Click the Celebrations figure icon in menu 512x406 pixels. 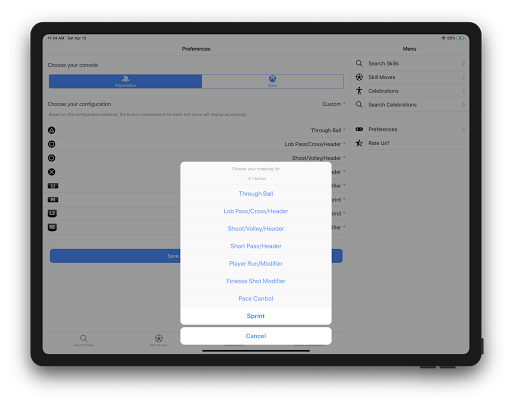(359, 90)
